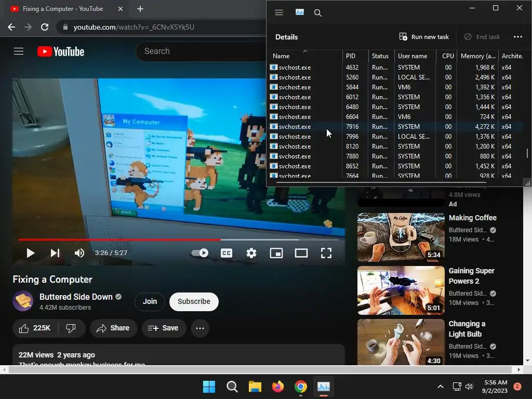Click Run new task button

pos(424,37)
